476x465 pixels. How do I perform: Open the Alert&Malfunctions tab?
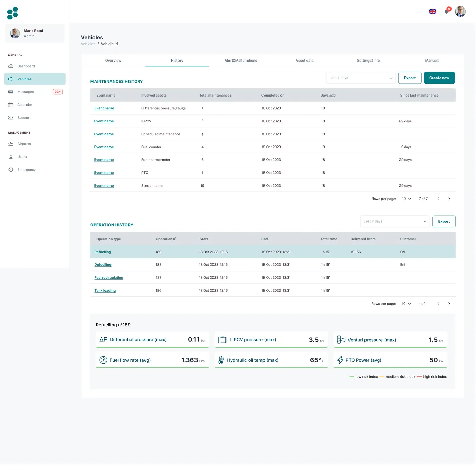pos(241,61)
